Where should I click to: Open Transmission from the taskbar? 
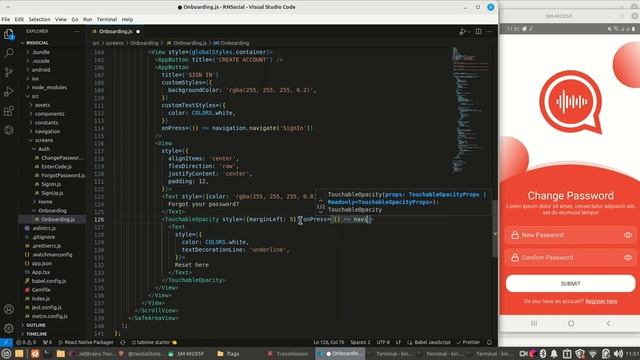coord(288,354)
